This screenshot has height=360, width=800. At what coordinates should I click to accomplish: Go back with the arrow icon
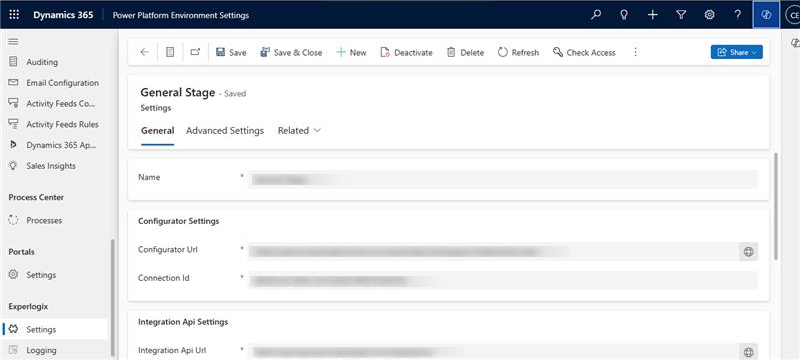(144, 52)
